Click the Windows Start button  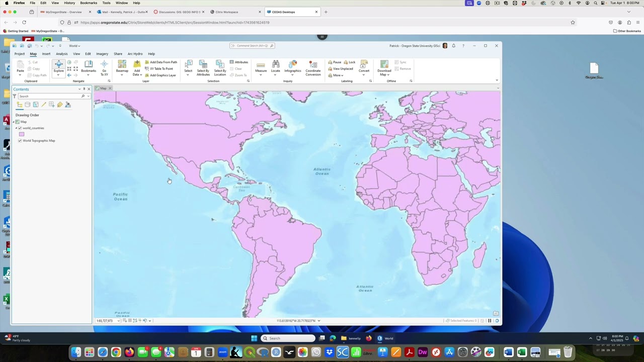(254, 338)
